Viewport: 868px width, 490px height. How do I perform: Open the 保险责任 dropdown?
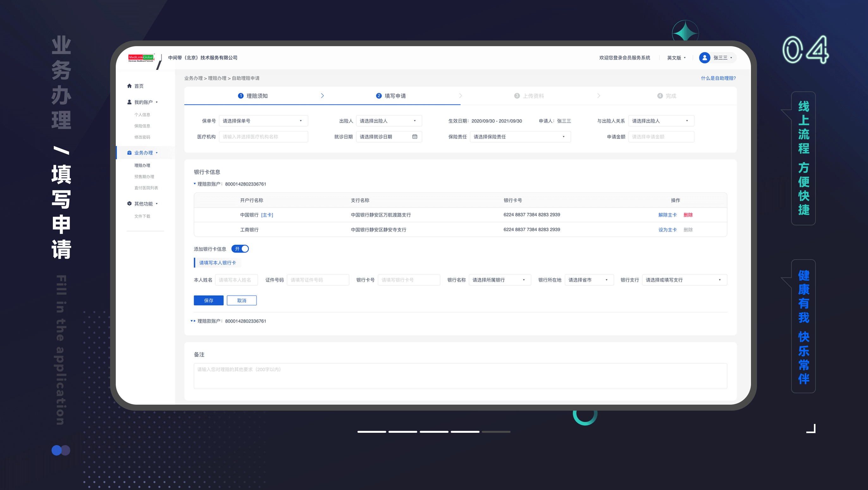520,137
